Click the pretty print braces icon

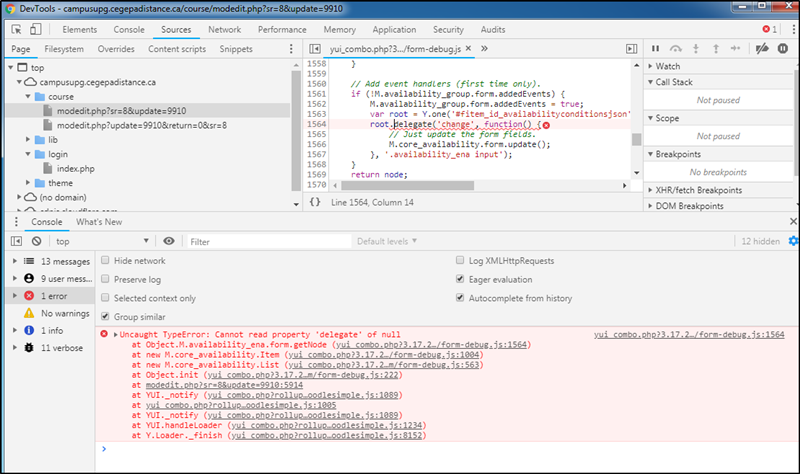[x=315, y=202]
